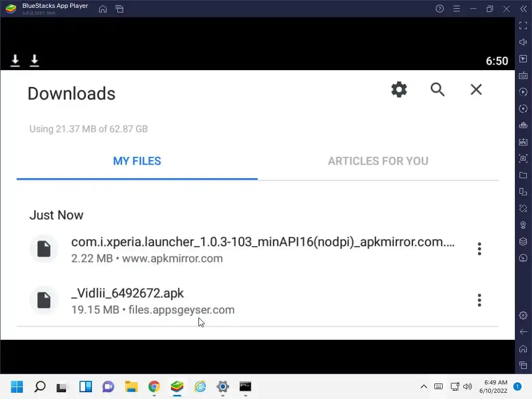Open BlueStacks help question mark

coord(440,9)
